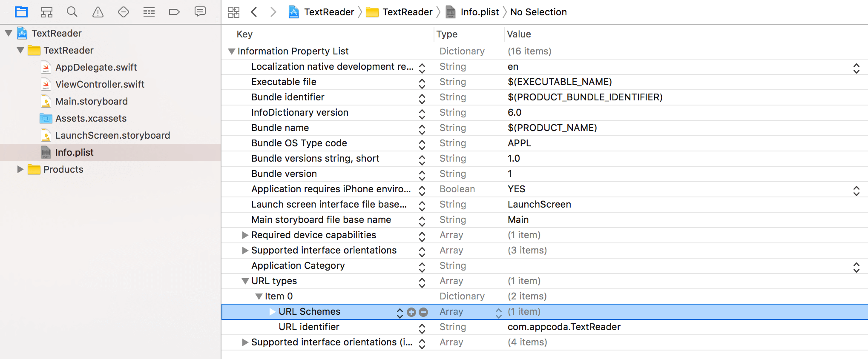The width and height of the screenshot is (868, 359).
Task: Open the Breakpoint navigator tag icon
Action: pyautogui.click(x=174, y=12)
